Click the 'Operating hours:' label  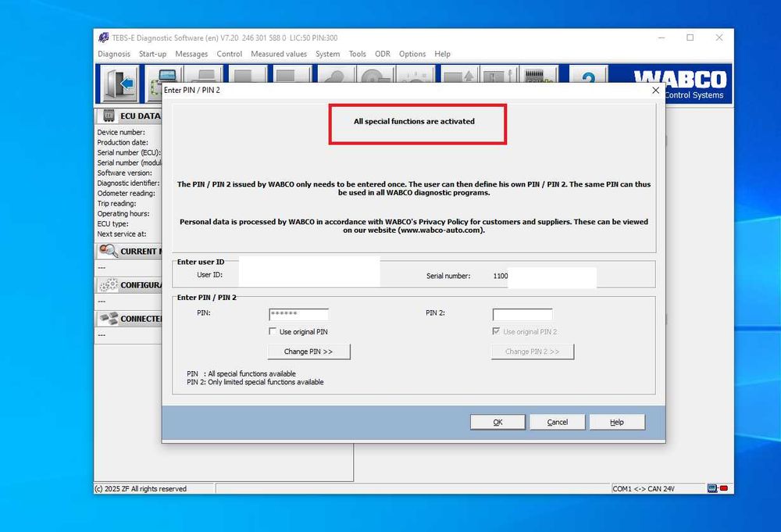(123, 214)
